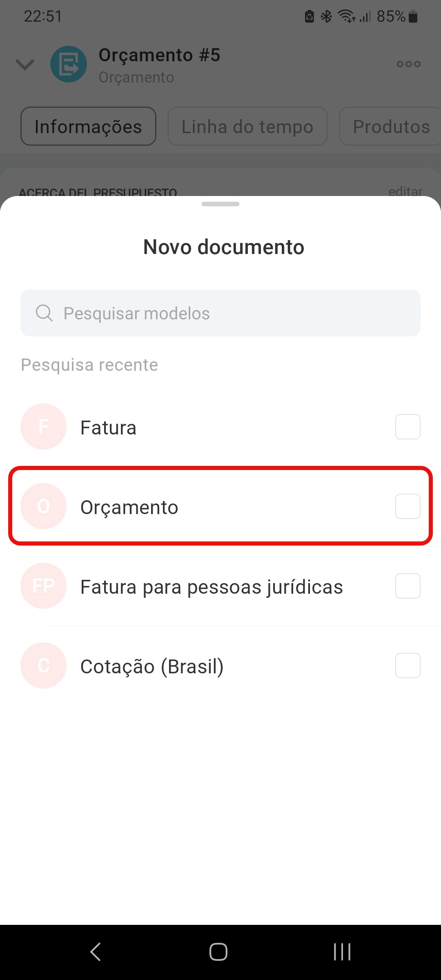Tap the Cotação 'C' avatar icon
441x980 pixels.
[44, 666]
